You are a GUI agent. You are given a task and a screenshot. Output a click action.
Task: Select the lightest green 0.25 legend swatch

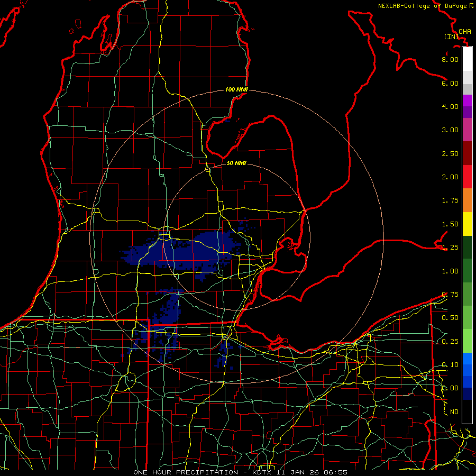[x=467, y=341]
